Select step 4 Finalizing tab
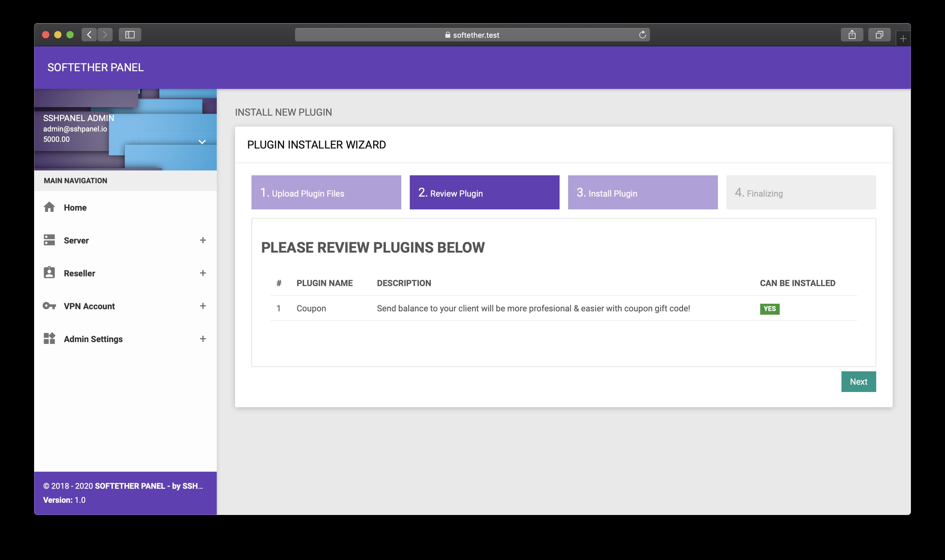Screen dimensions: 945x560 point(801,192)
